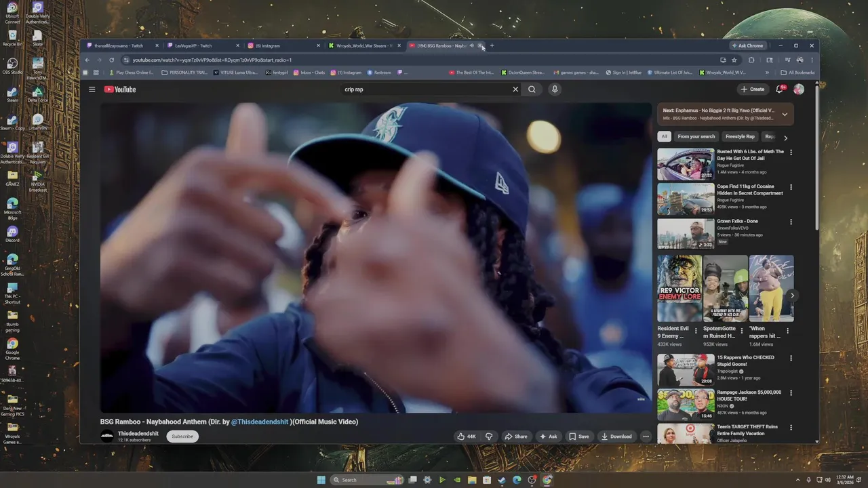
Task: Open more actions for the video
Action: pyautogui.click(x=646, y=436)
